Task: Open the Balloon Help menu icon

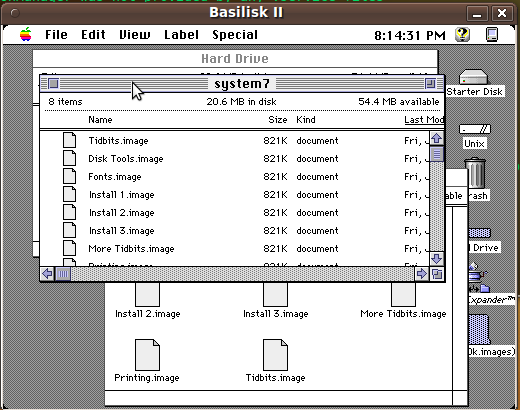Action: (x=463, y=35)
